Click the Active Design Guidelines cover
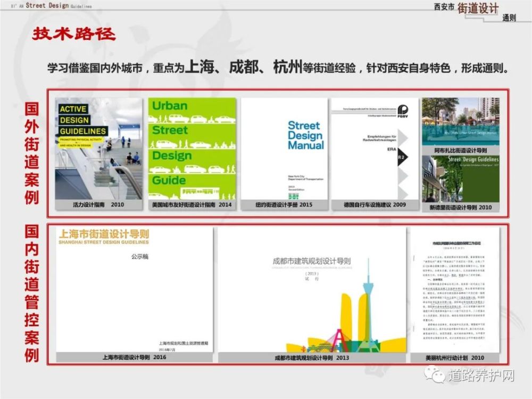 point(99,148)
